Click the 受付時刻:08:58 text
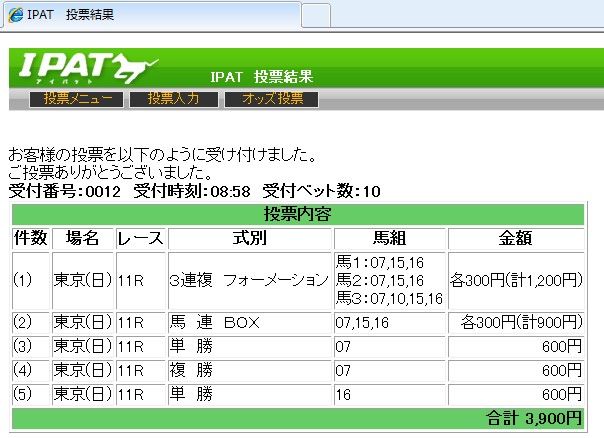The height and width of the screenshot is (438, 604). [192, 191]
